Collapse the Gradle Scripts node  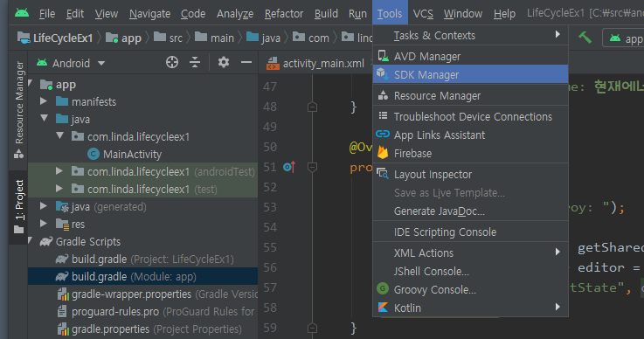click(x=30, y=240)
